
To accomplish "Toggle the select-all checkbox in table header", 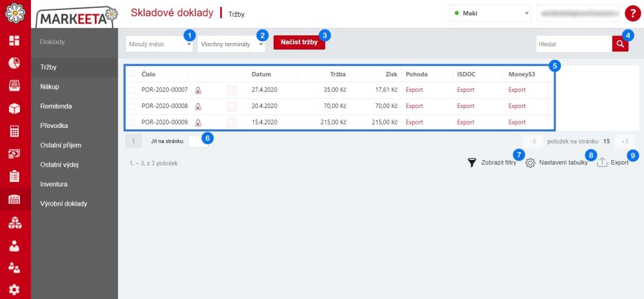I will click(132, 74).
